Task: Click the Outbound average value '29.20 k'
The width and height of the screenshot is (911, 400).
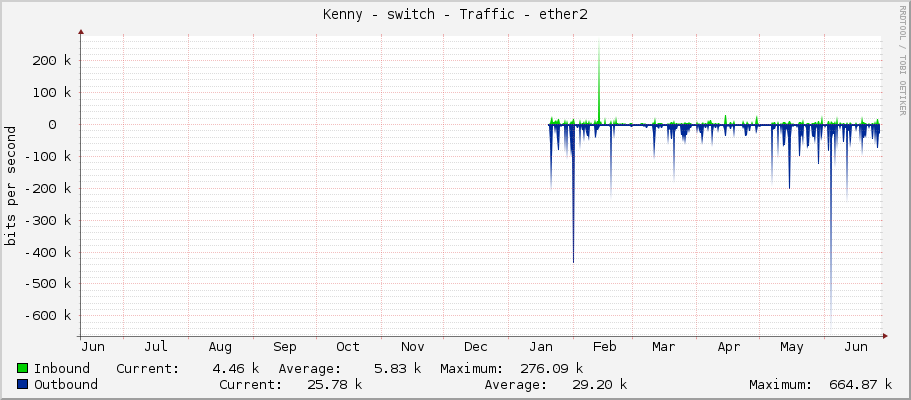Action: (598, 384)
